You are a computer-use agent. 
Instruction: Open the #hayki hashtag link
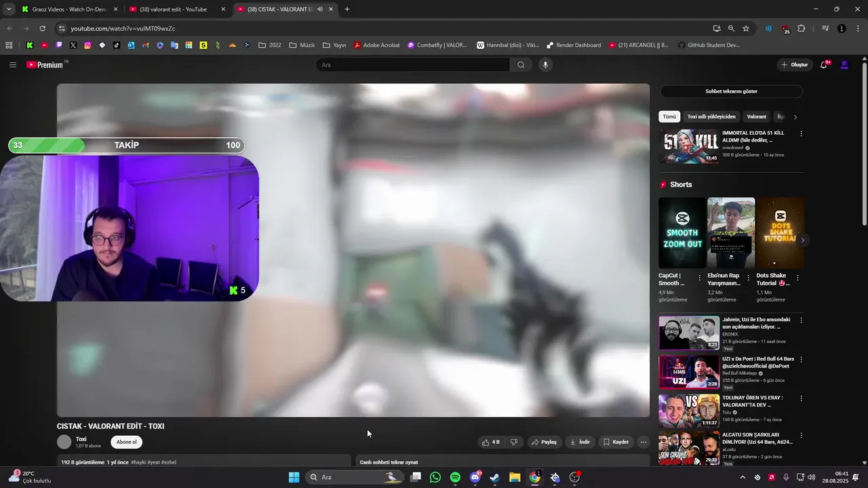click(138, 462)
